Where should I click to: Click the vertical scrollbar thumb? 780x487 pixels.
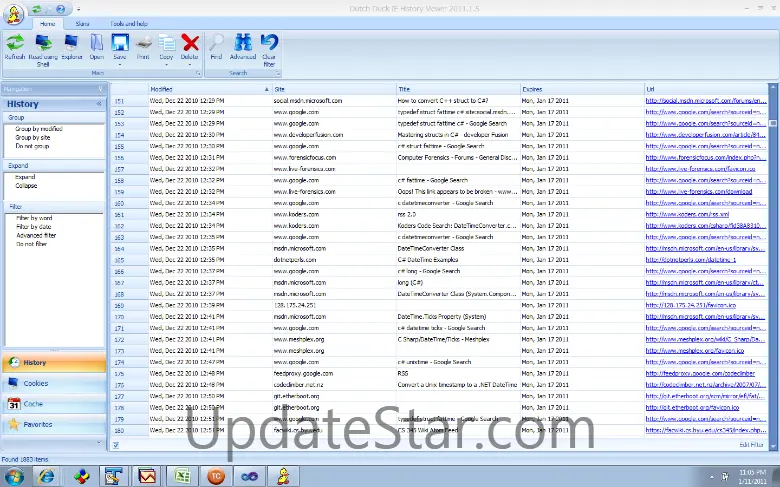pos(773,123)
